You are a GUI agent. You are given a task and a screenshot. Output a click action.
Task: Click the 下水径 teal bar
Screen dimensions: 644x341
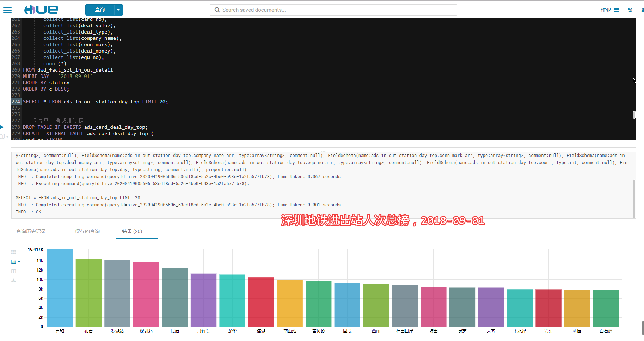tap(520, 308)
